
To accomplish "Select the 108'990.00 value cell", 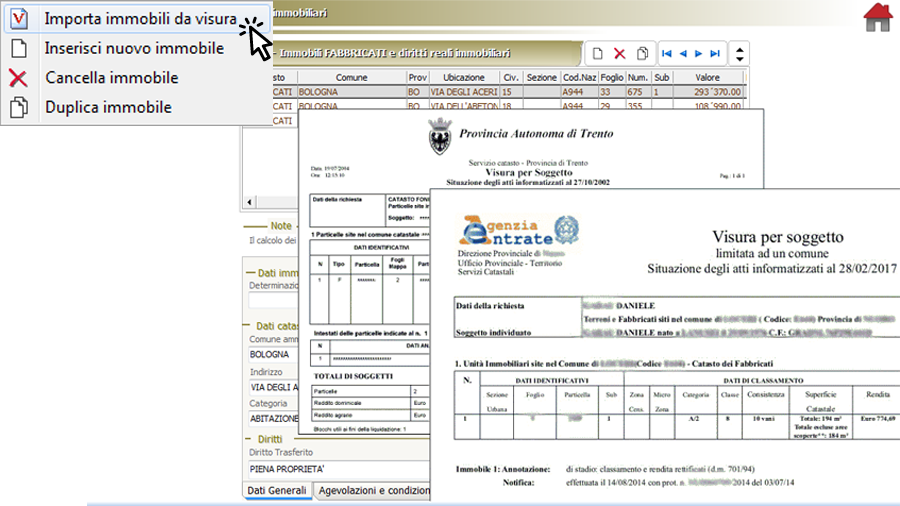I will pyautogui.click(x=708, y=106).
